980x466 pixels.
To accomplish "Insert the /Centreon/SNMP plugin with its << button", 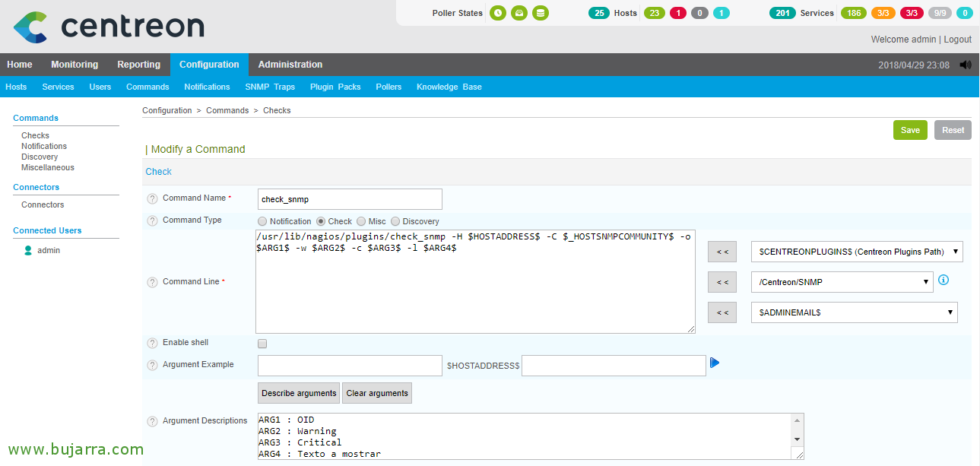I will point(722,282).
